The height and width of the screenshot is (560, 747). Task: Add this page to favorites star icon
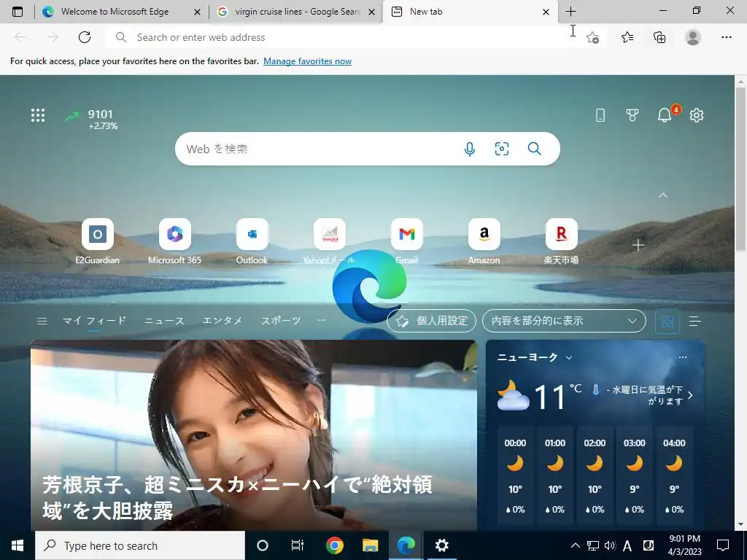[x=592, y=38]
